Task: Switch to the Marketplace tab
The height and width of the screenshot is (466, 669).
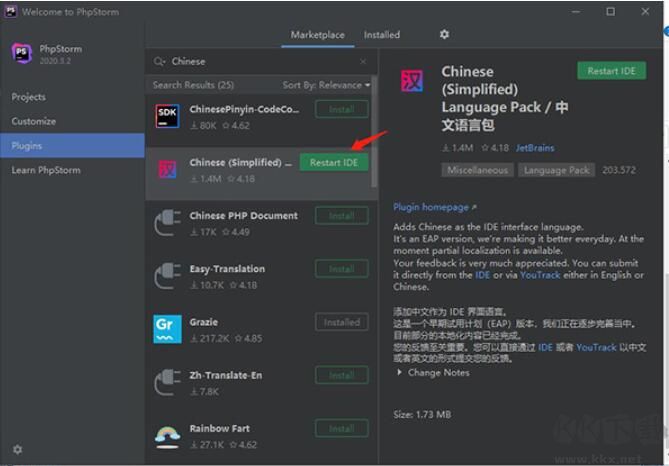Action: click(x=317, y=35)
